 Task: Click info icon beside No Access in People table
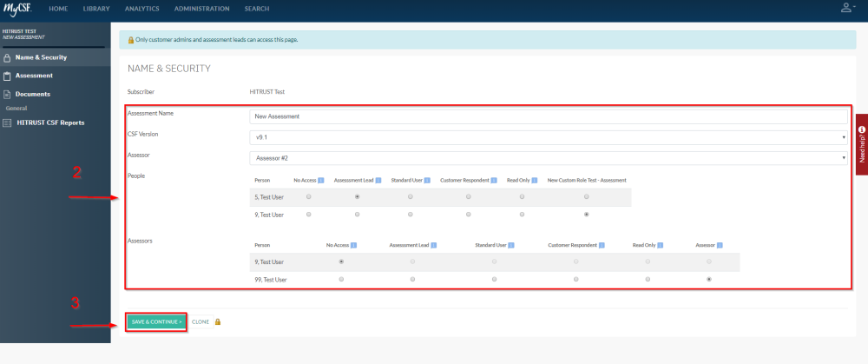[x=321, y=181]
